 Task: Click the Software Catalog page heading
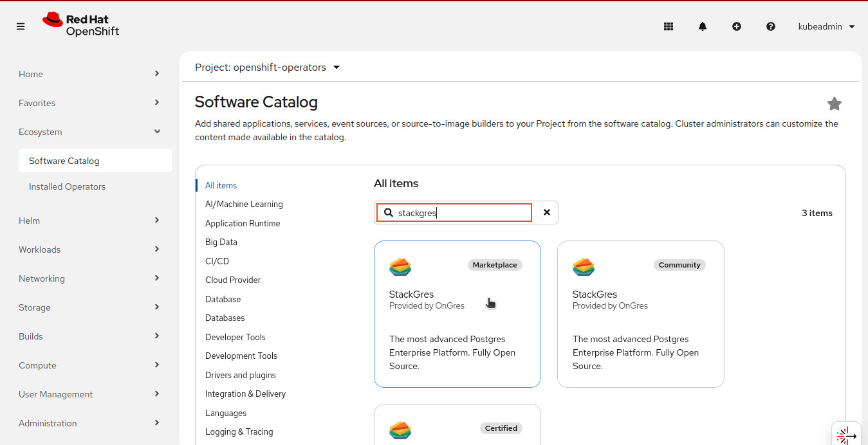click(x=256, y=102)
